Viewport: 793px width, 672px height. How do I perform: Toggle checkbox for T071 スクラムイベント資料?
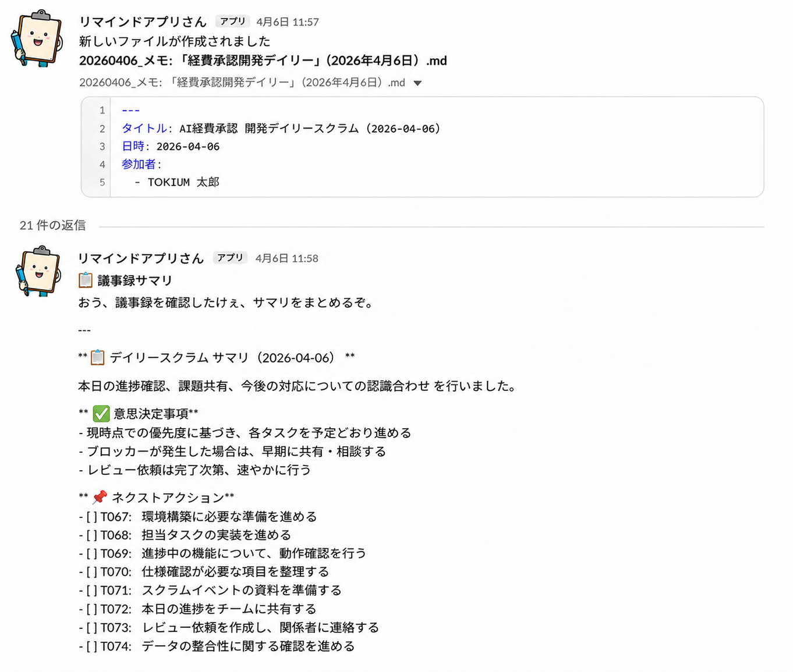(91, 591)
